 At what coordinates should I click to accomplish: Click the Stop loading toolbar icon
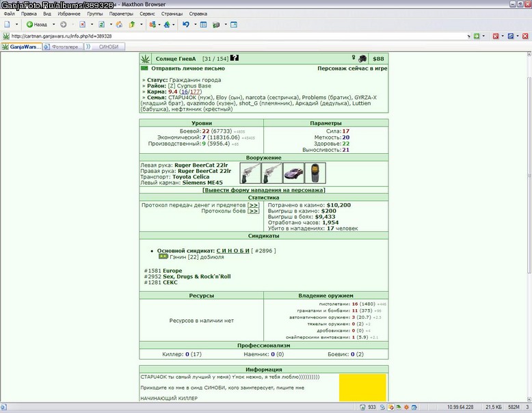tap(83, 25)
